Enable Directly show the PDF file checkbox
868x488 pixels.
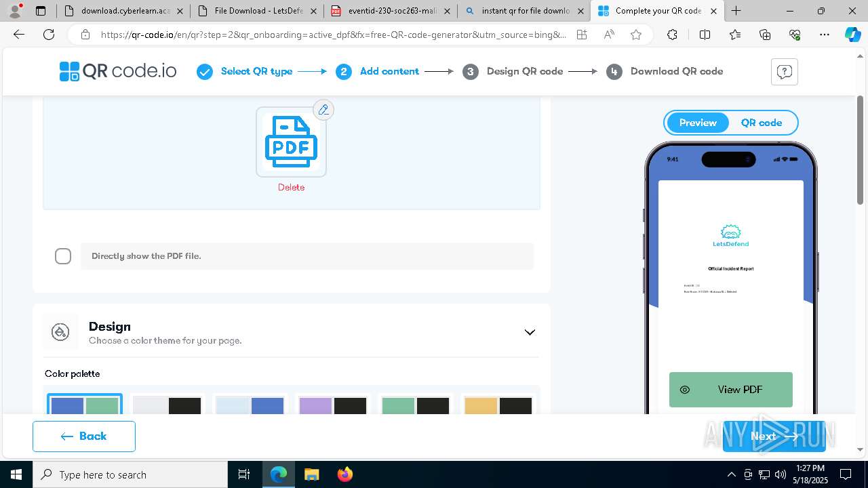[x=63, y=256]
